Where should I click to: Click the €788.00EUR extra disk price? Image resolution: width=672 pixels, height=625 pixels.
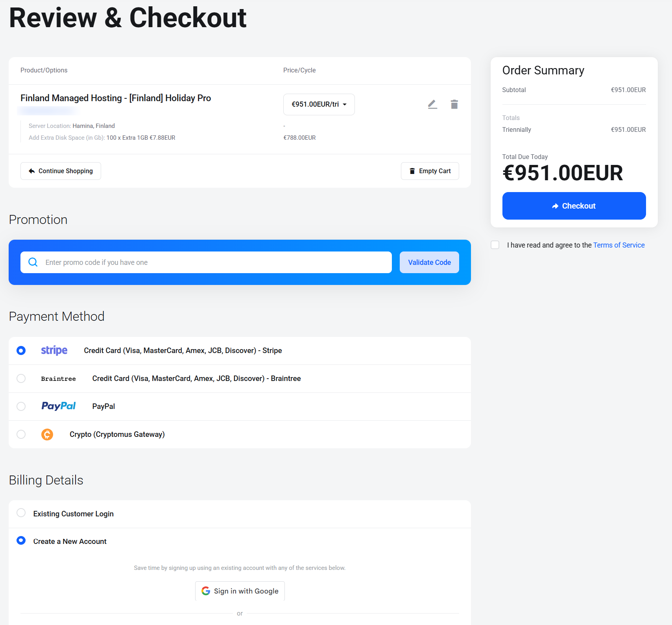(x=300, y=138)
